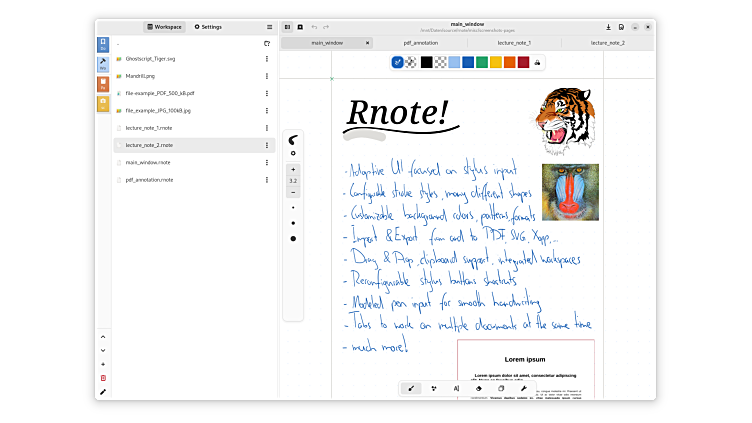
Task: Open brush configuration gear in side panel
Action: tap(293, 153)
